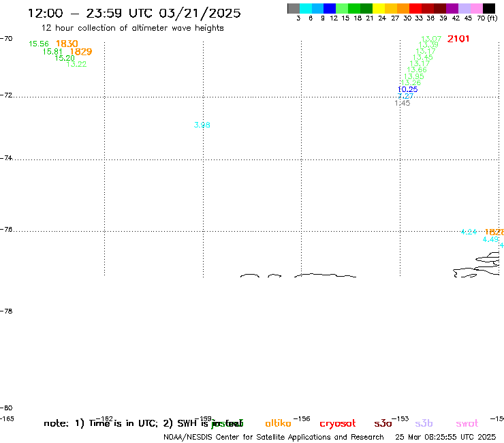Screen dimensions: 504x443
Task: Click the date title 12:00 – 23:59 UTC 03/21/2025
Action: tap(134, 13)
